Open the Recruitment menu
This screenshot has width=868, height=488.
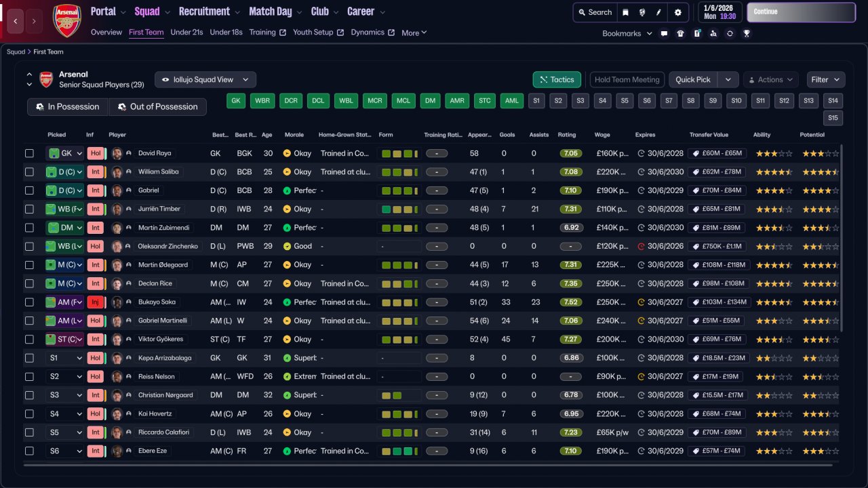pyautogui.click(x=210, y=12)
